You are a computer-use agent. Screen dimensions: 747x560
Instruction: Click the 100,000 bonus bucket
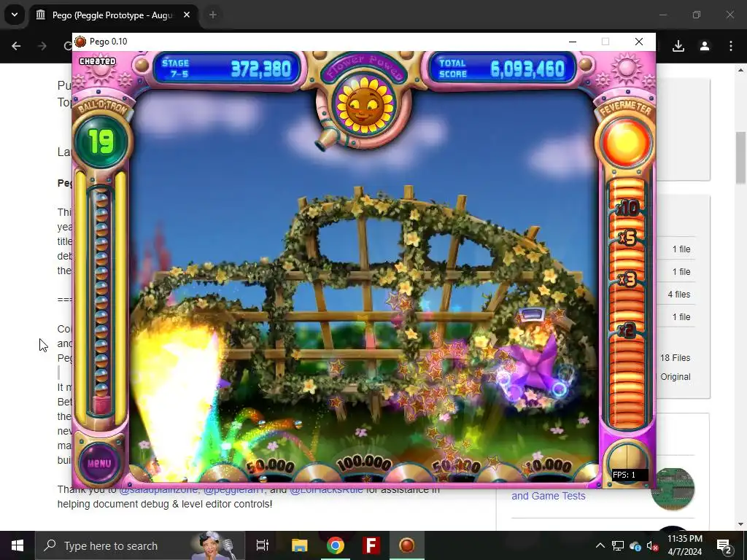point(364,464)
